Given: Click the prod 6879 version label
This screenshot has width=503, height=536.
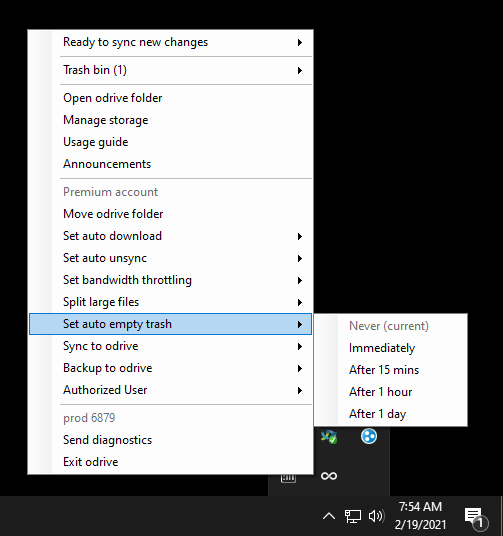Looking at the screenshot, I should (x=89, y=418).
